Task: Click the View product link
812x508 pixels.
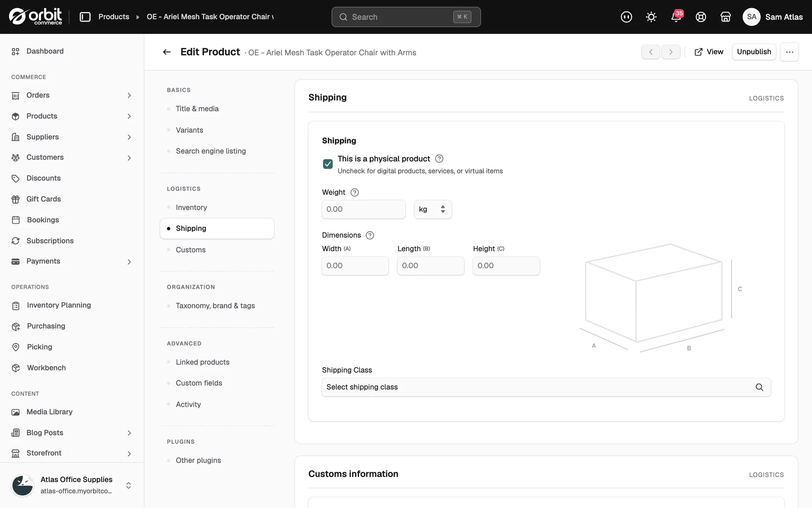Action: (x=709, y=52)
